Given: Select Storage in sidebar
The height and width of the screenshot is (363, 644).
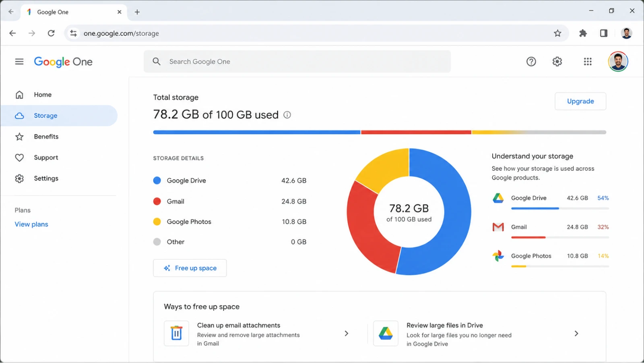Looking at the screenshot, I should [x=59, y=116].
